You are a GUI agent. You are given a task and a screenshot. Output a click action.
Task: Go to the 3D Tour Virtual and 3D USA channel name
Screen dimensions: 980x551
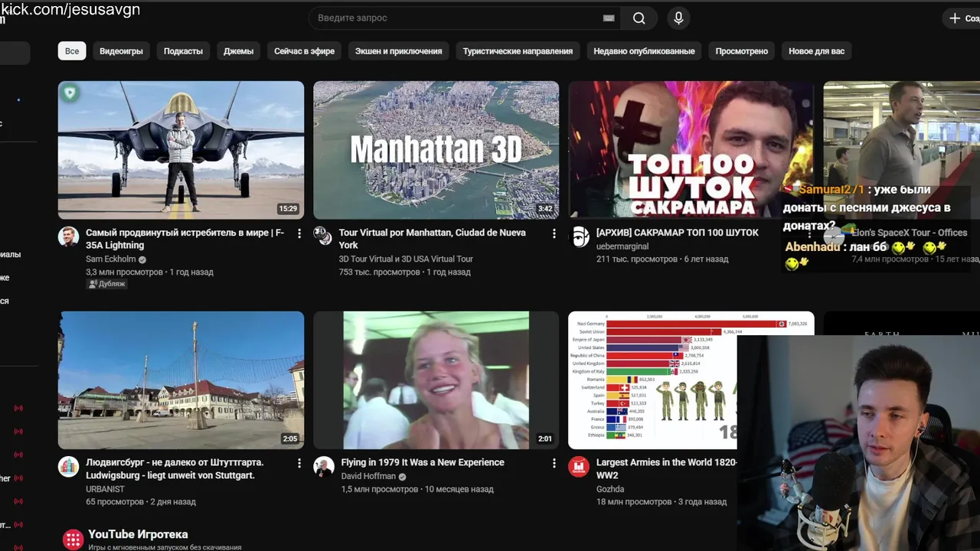406,259
